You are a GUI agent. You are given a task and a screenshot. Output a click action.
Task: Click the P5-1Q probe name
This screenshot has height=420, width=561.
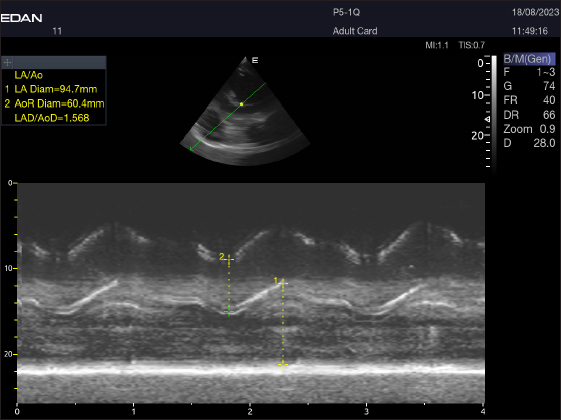pyautogui.click(x=346, y=13)
